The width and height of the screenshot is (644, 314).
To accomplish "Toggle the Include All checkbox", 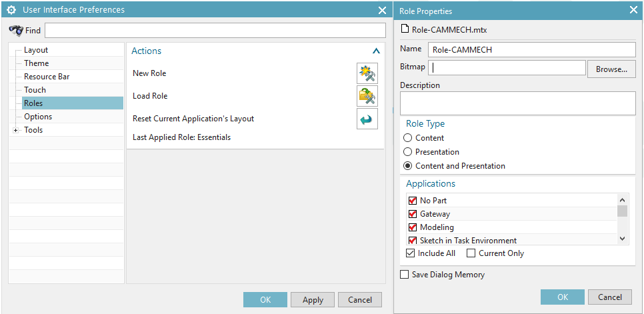I will coord(410,253).
